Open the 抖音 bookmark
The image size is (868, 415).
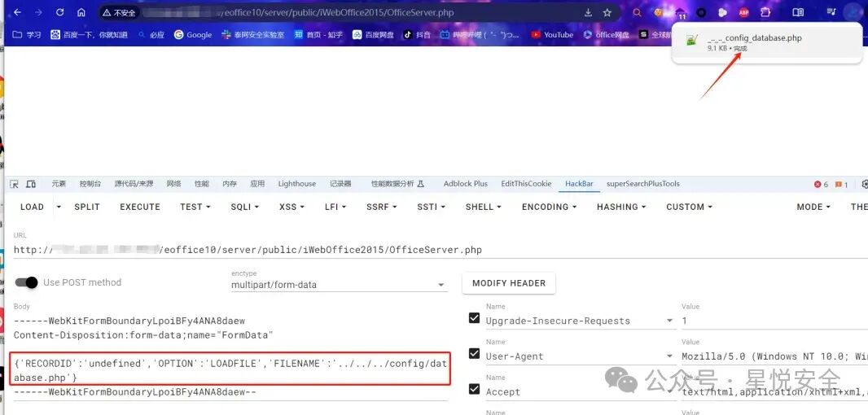[x=417, y=34]
